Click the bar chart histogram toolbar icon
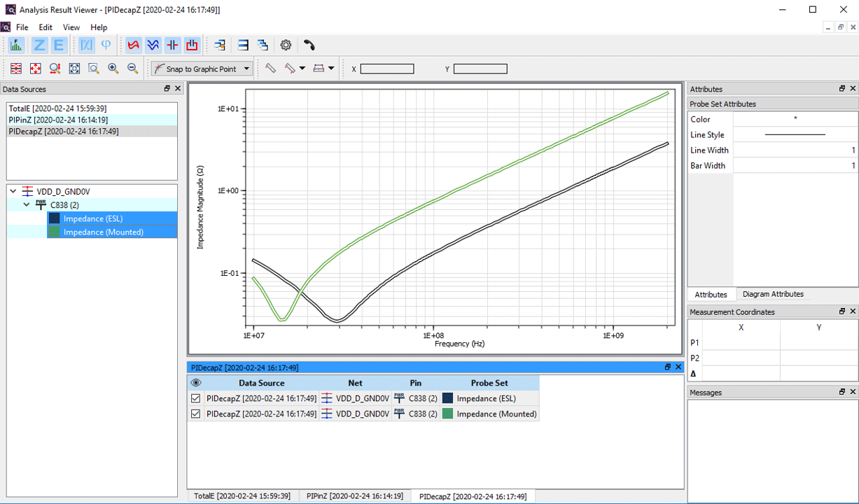Screen dimensions: 859x504 click(x=16, y=45)
